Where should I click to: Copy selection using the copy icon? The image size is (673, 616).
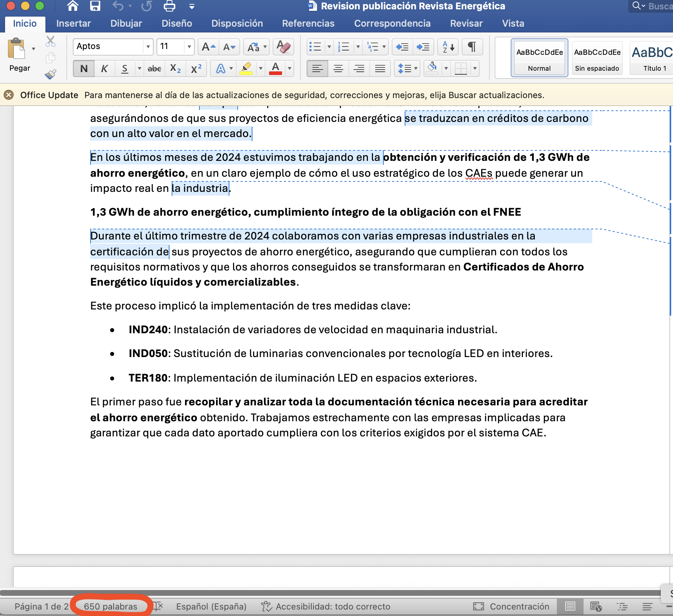[x=50, y=58]
